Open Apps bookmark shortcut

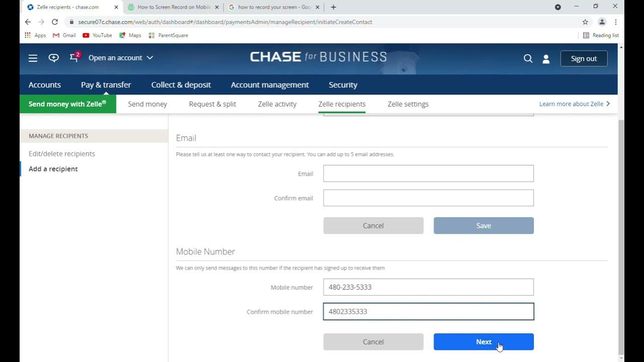click(x=35, y=35)
